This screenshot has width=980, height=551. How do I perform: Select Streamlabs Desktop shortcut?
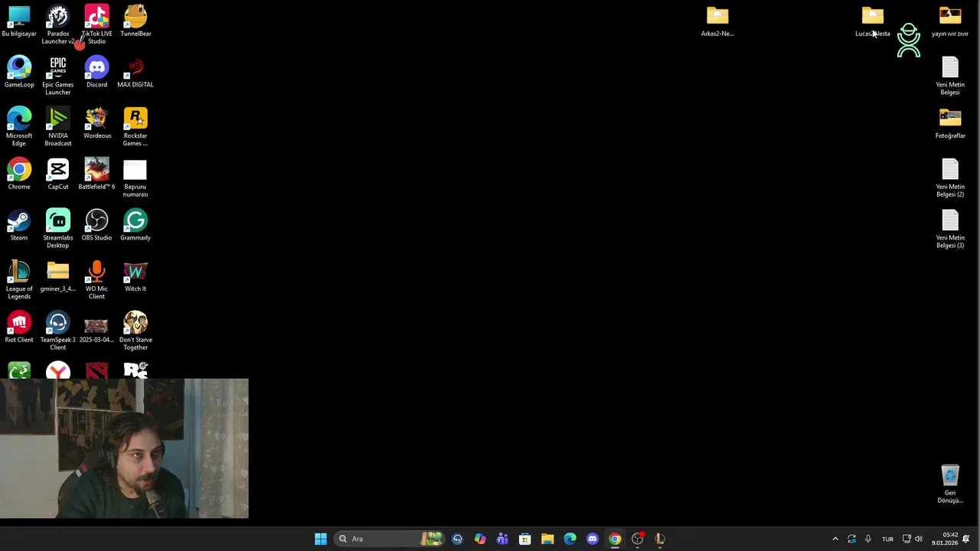point(58,229)
